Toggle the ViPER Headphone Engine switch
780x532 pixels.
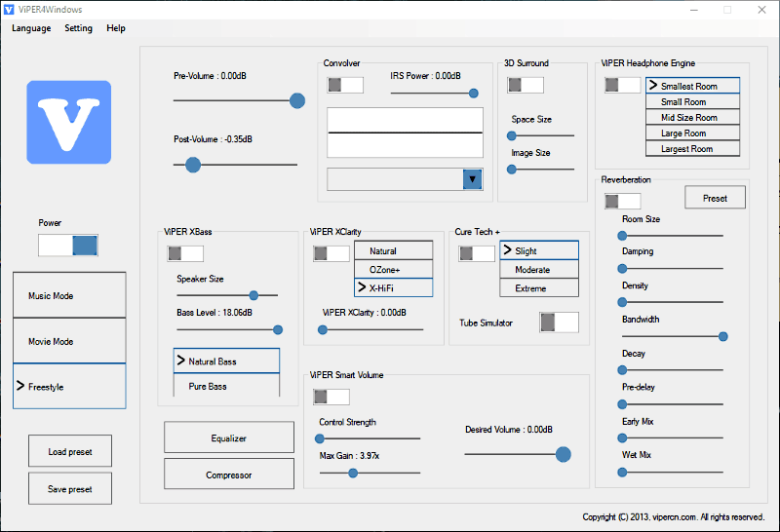point(622,85)
